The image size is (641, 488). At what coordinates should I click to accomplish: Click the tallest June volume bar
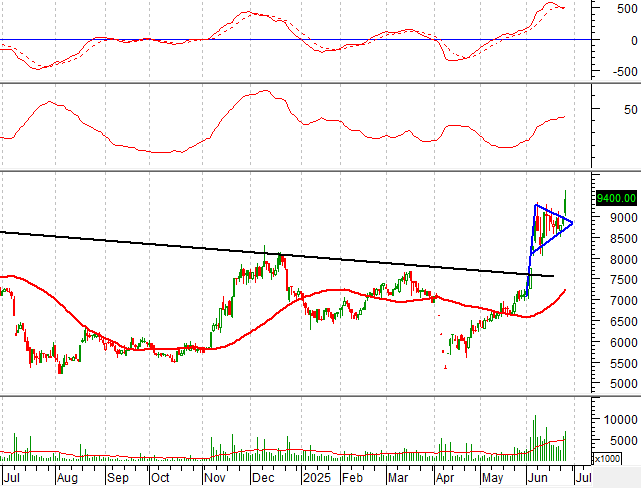(x=535, y=438)
